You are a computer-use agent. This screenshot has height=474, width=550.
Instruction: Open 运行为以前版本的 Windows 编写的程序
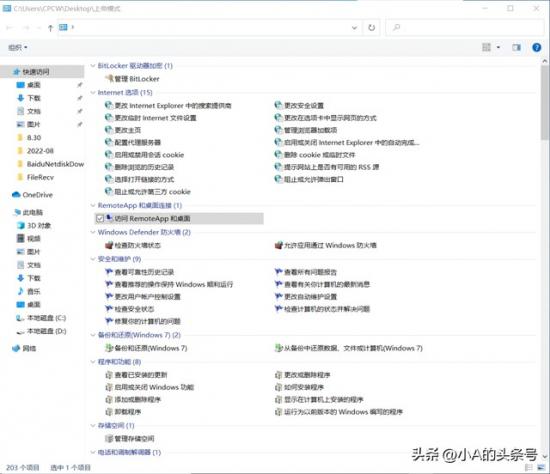[x=338, y=412]
